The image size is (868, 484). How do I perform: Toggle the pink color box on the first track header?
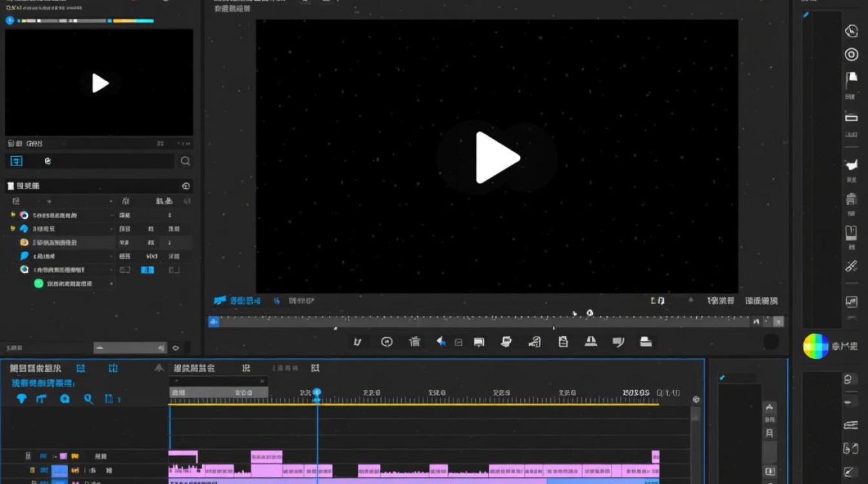tap(63, 456)
